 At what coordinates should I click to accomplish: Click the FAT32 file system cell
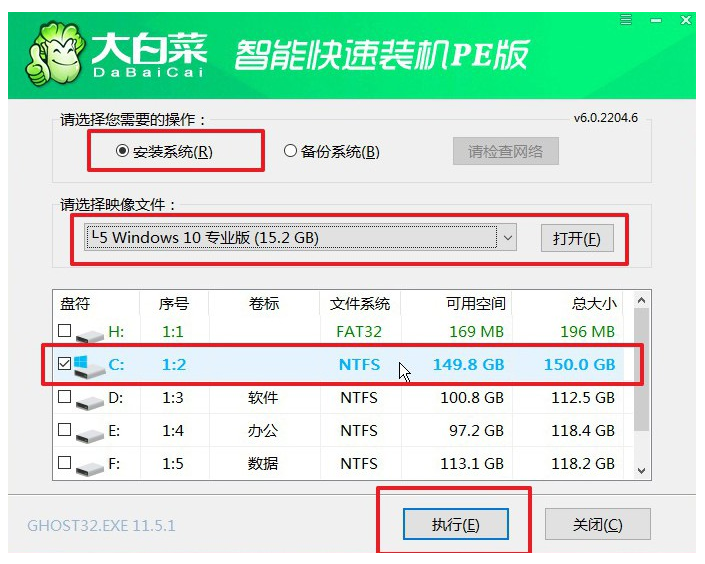(359, 332)
